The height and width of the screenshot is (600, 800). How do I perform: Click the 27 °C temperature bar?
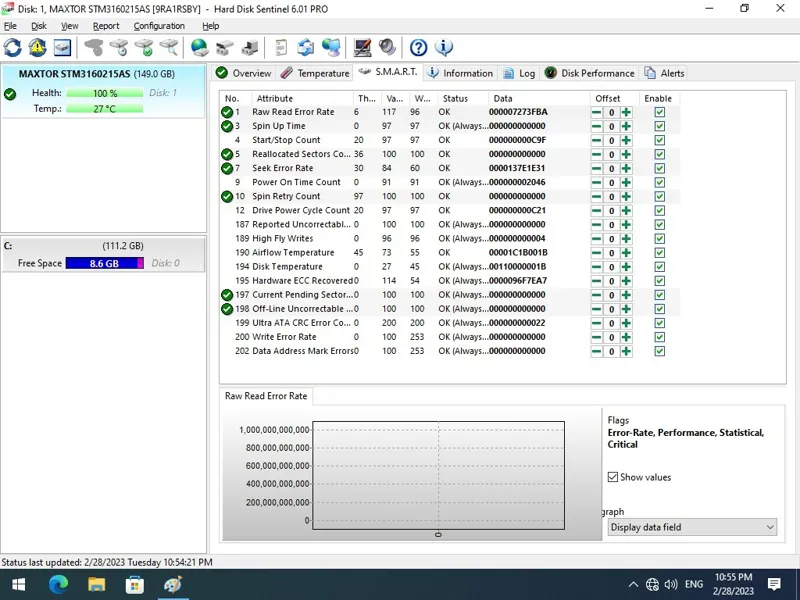[105, 109]
